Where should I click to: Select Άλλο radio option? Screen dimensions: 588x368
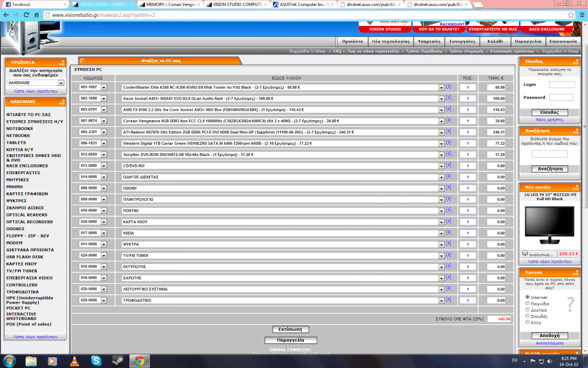click(527, 322)
